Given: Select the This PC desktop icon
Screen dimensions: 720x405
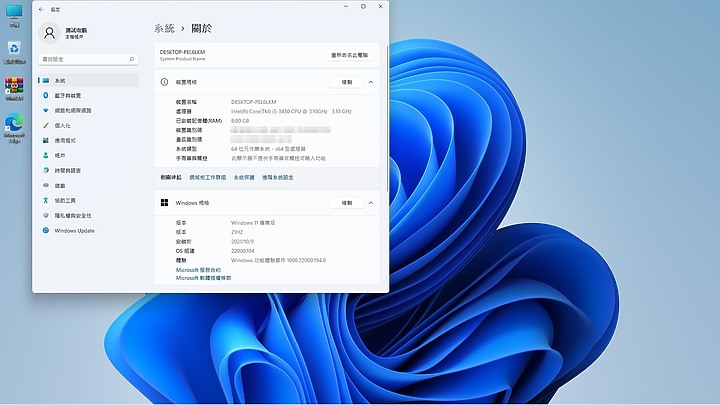Looking at the screenshot, I should point(14,16).
